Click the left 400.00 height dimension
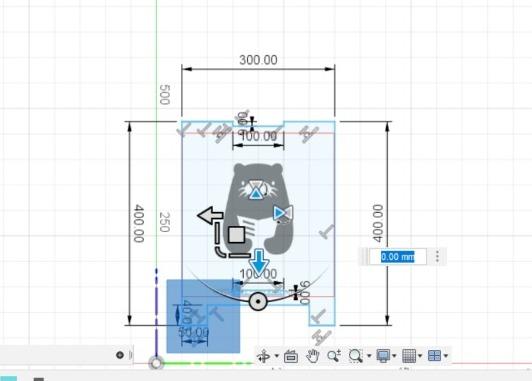532x381 pixels. pyautogui.click(x=139, y=224)
